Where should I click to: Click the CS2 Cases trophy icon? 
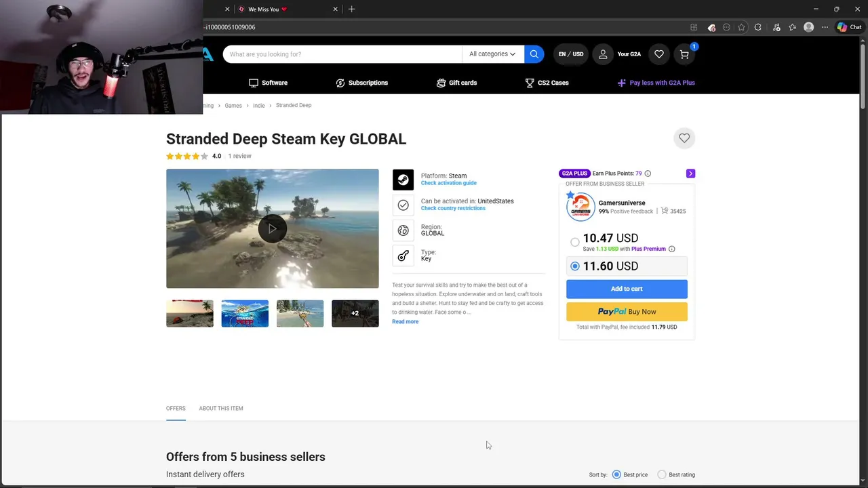tap(530, 83)
